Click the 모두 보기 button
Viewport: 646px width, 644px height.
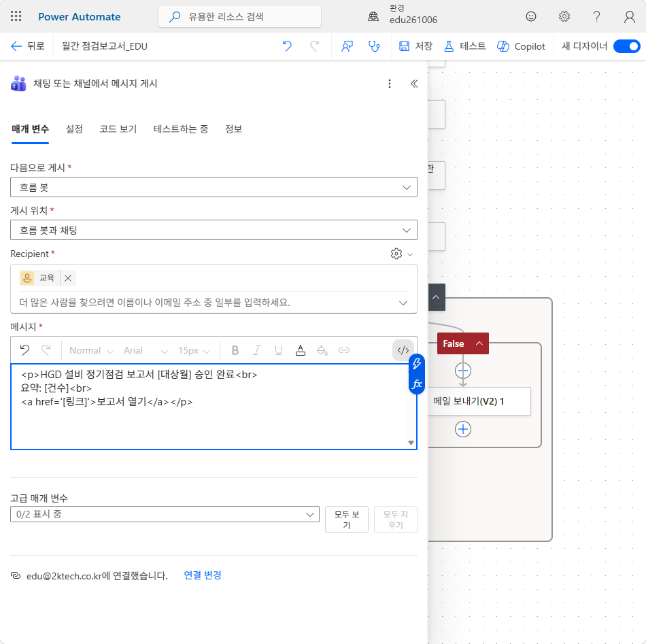click(347, 520)
